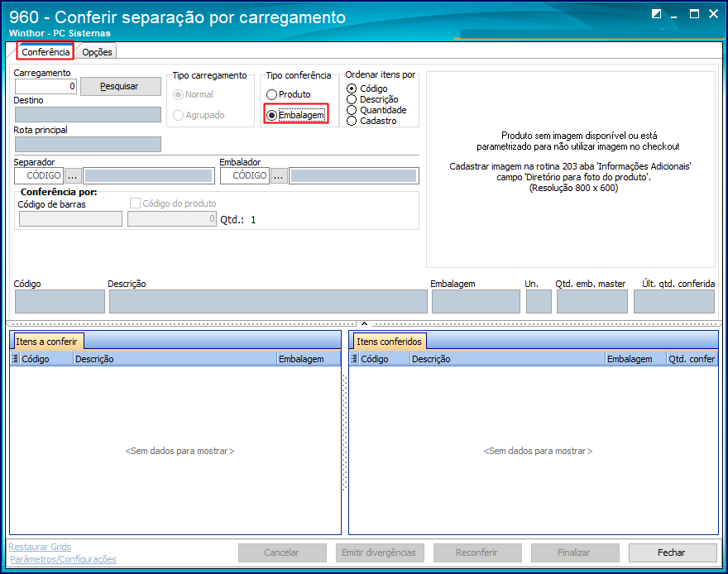Viewport: 728px width, 574px height.
Task: Minimize the 960 window
Action: point(674,15)
